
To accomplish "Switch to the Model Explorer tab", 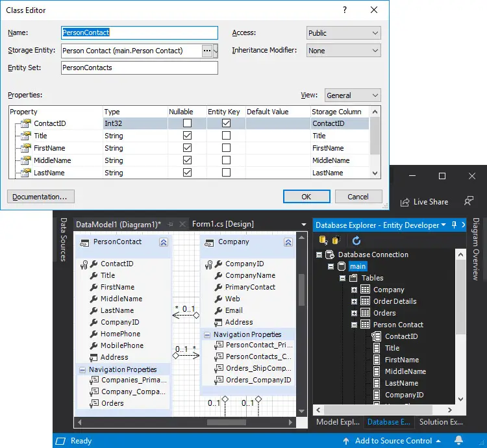I will coord(338,422).
